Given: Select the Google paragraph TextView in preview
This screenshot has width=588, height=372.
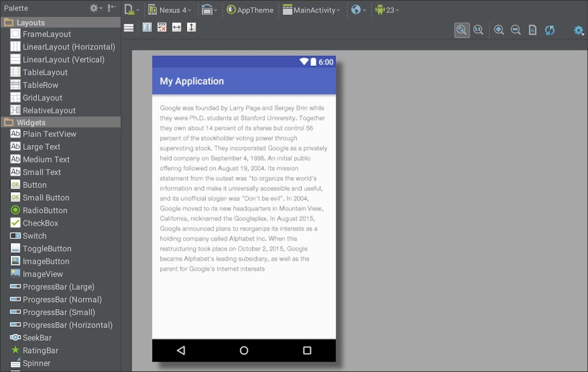Looking at the screenshot, I should (244, 188).
